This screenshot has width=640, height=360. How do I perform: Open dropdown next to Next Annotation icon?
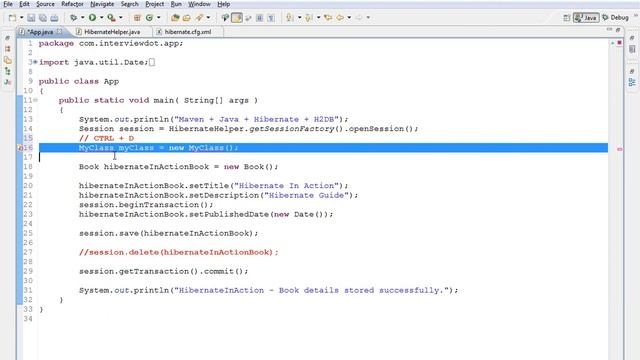tap(299, 18)
